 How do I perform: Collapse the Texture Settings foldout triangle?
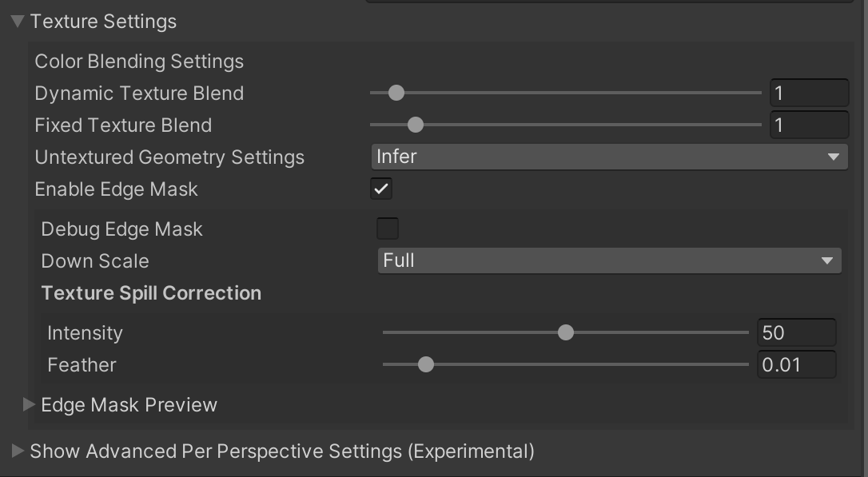click(x=18, y=22)
